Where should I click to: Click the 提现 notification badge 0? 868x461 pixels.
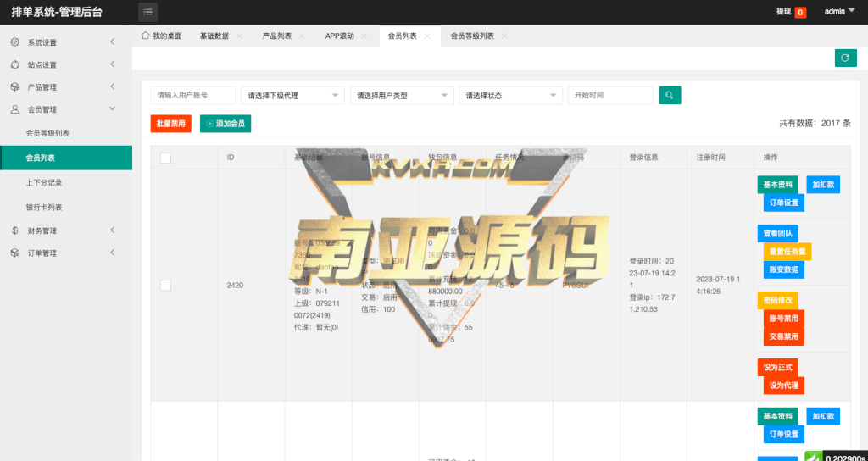(800, 12)
